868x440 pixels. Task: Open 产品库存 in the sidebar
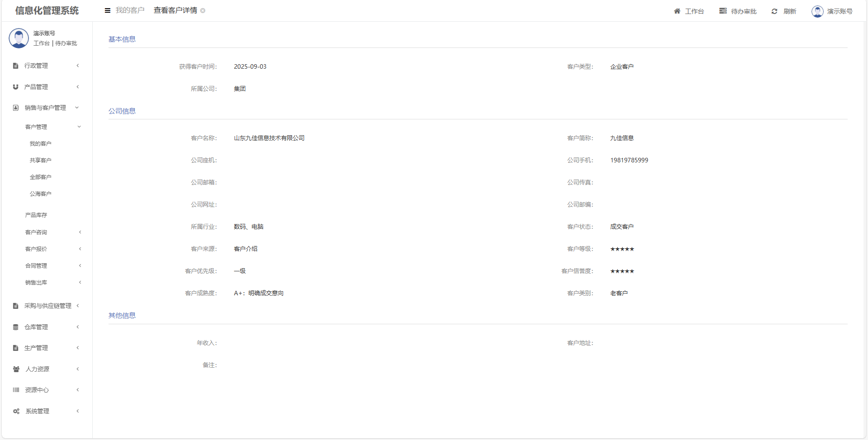[x=36, y=215]
